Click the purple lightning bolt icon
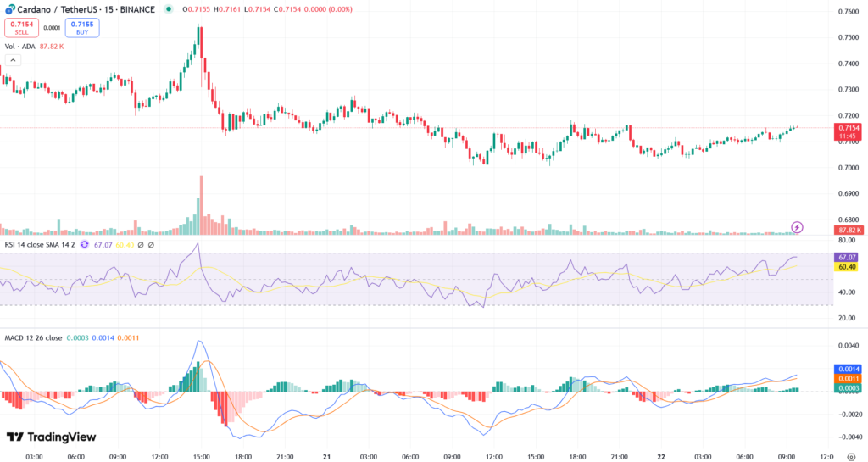Viewport: 868px width, 462px height. tap(797, 227)
